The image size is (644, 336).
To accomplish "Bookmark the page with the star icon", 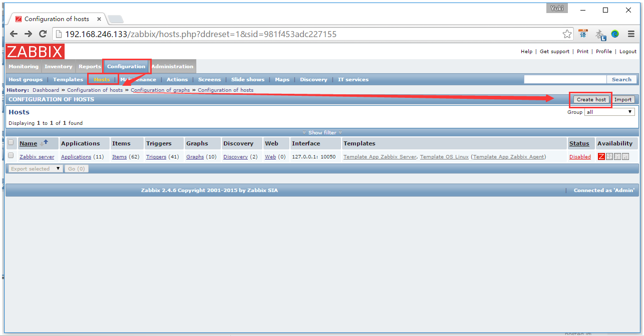I will click(x=567, y=34).
